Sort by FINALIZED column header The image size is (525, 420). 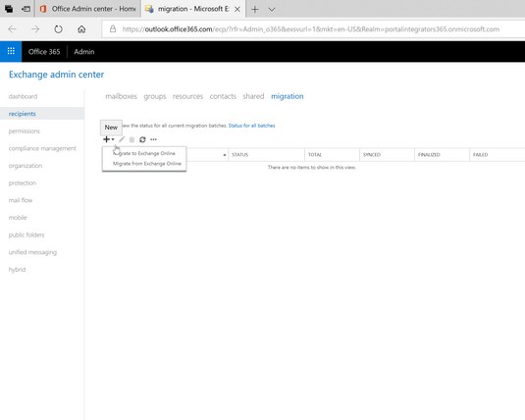442,155
